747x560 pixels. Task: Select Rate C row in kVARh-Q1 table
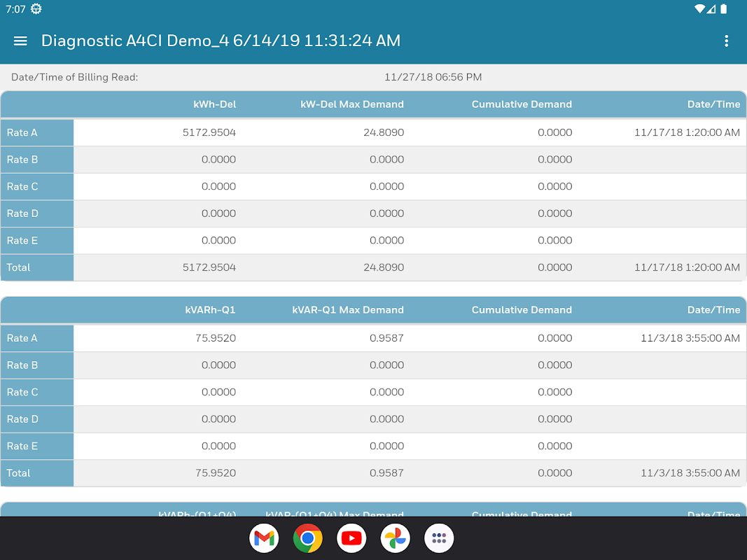click(374, 393)
